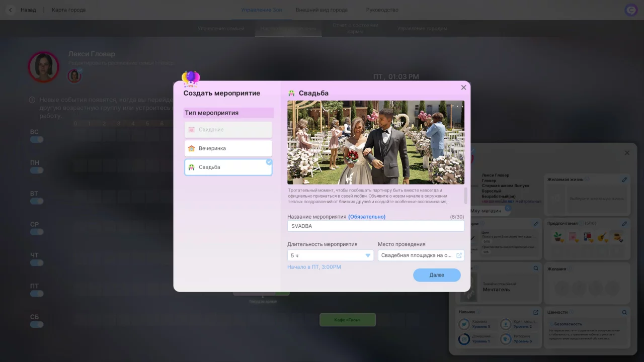Toggle the ВС day switch
Screen dimensions: 644x362
point(37,140)
